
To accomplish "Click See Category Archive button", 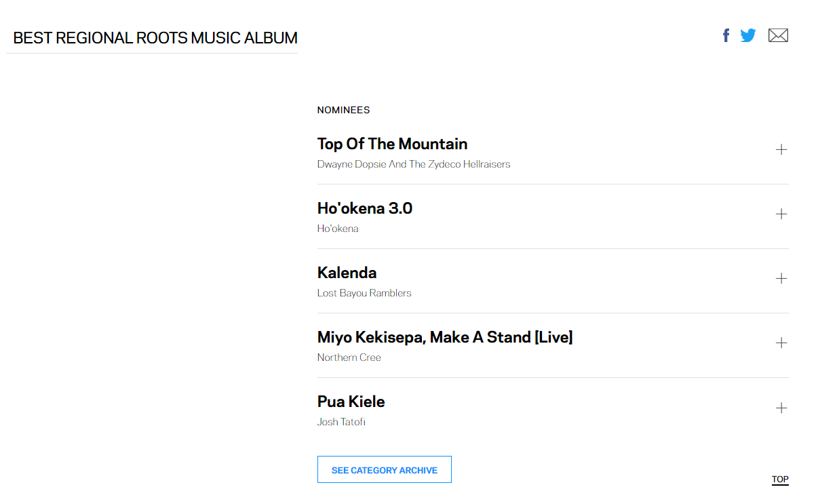I will pos(384,469).
